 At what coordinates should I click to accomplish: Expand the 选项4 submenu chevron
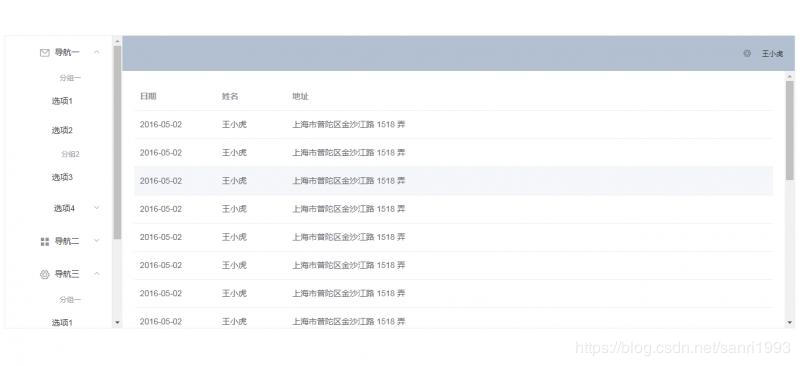point(96,208)
